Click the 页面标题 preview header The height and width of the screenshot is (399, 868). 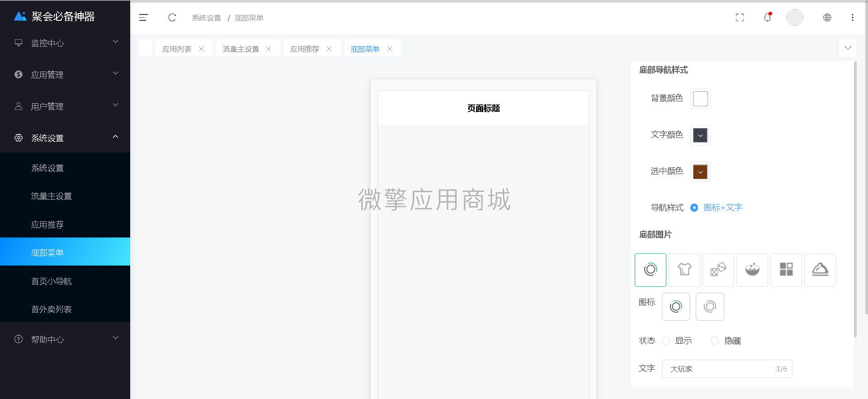[x=483, y=108]
